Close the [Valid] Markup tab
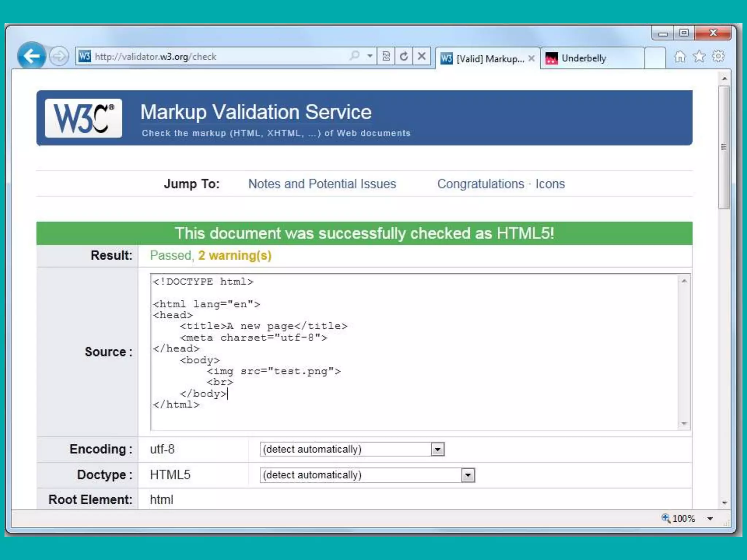Viewport: 747px width, 560px height. [532, 58]
